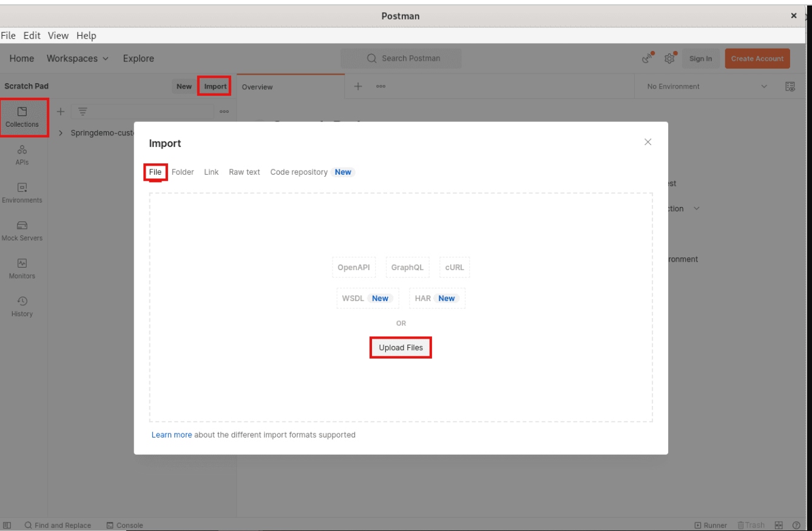Image resolution: width=812 pixels, height=531 pixels.
Task: Switch to the Overview tab
Action: point(290,87)
